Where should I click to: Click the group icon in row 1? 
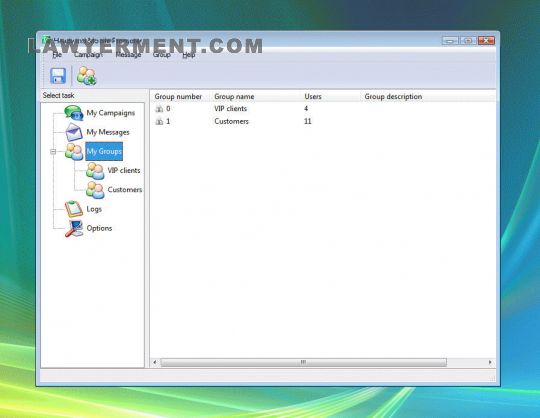tap(159, 122)
